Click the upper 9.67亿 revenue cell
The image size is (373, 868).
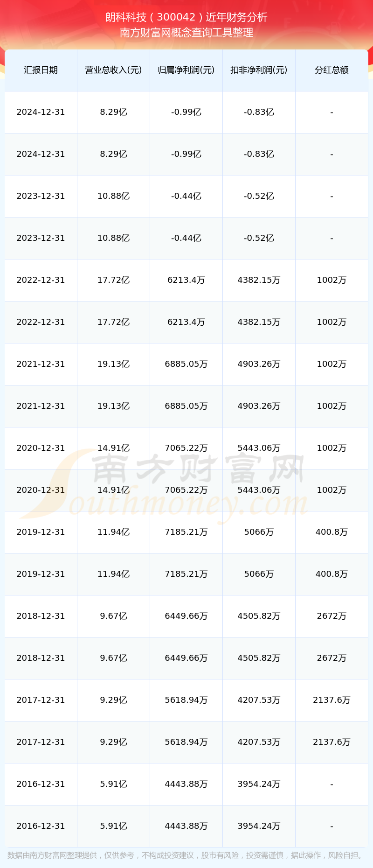113,616
